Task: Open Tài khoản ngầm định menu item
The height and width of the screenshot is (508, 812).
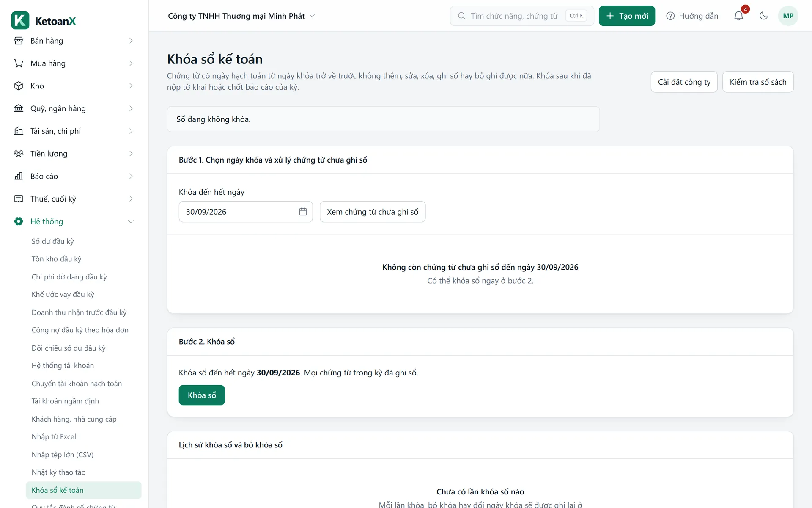Action: pos(65,401)
